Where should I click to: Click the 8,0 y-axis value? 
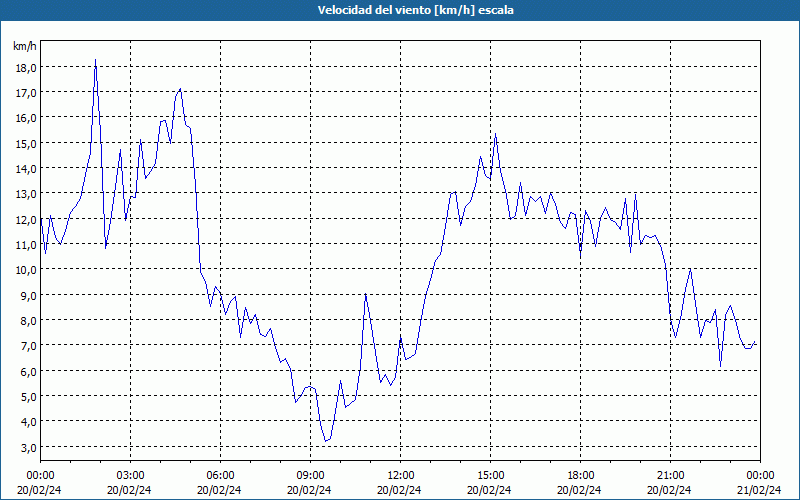(27, 320)
